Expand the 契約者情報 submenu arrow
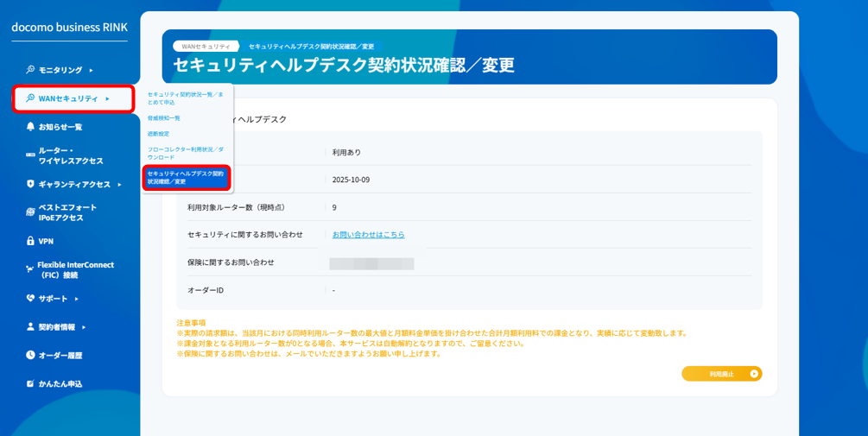The width and height of the screenshot is (868, 436). coord(84,327)
